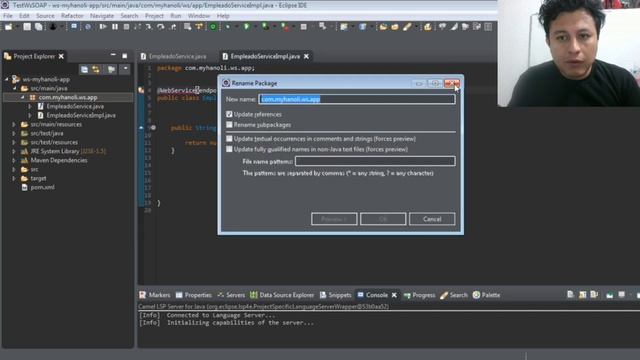
Task: Click the Markers view icon
Action: 142,295
